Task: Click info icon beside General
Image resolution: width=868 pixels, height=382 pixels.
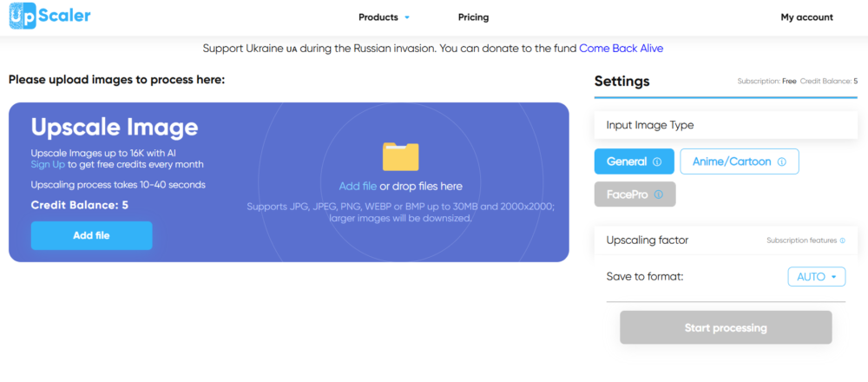Action: [657, 161]
